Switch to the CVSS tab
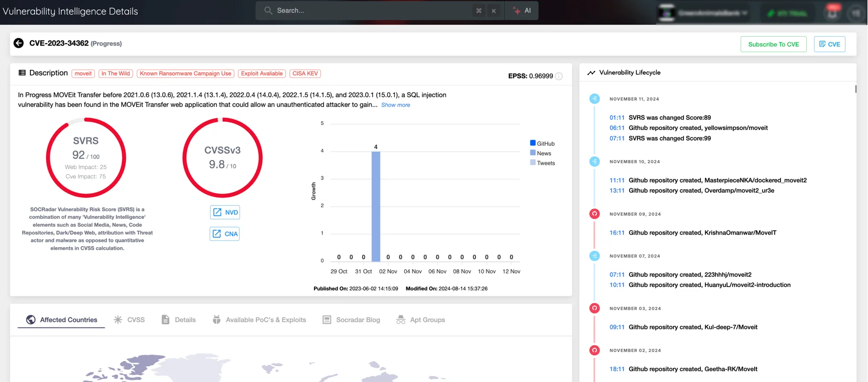 click(129, 320)
